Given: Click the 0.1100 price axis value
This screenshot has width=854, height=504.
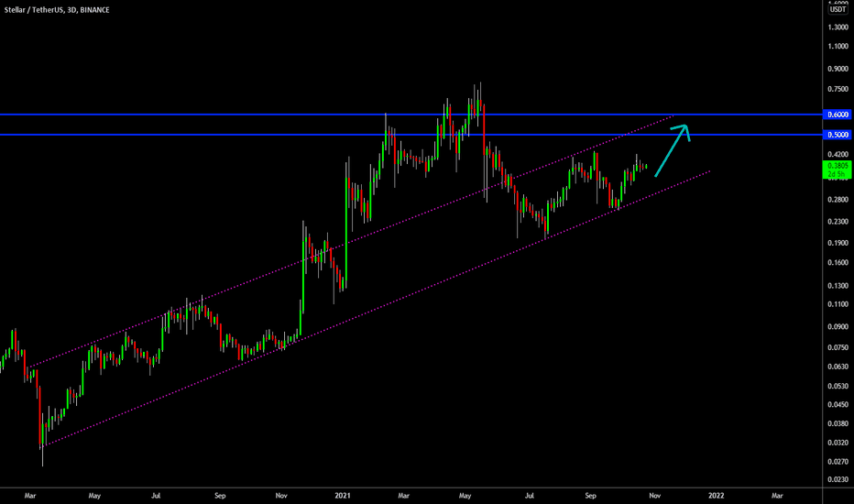Looking at the screenshot, I should pos(838,304).
